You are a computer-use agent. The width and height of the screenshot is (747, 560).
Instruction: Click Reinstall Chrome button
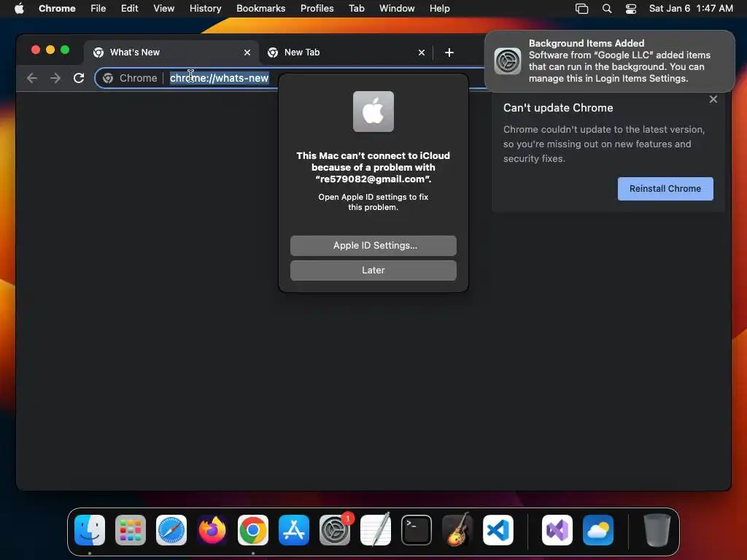click(665, 189)
